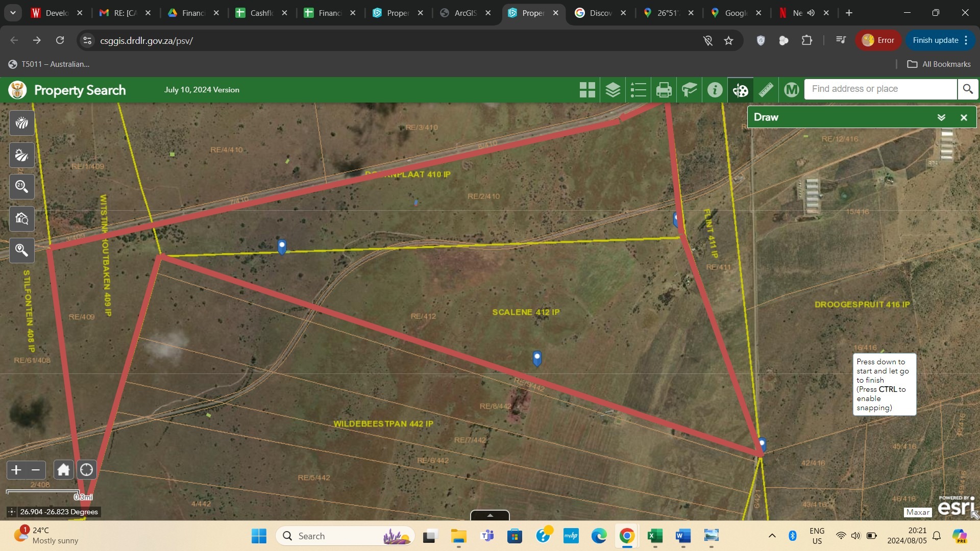Collapse the Draw panel with double chevron
The width and height of the screenshot is (980, 551).
tap(941, 117)
